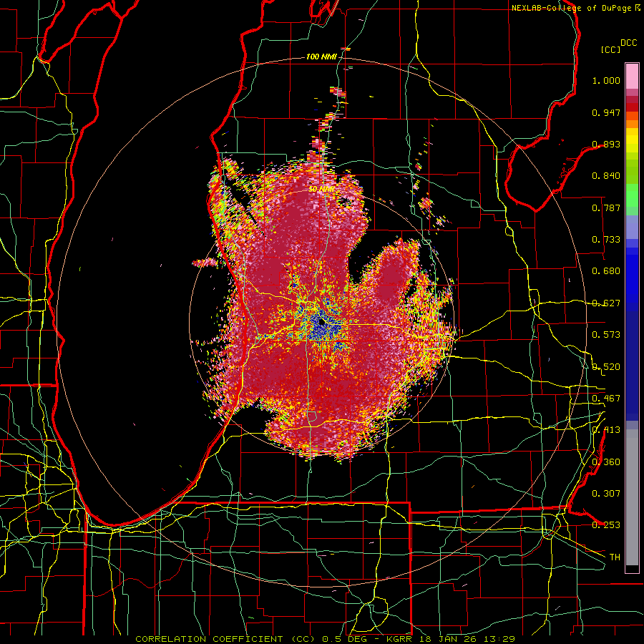The height and width of the screenshot is (644, 644).
Task: Click the black radar site dot at the echo center
Action: 322,323
